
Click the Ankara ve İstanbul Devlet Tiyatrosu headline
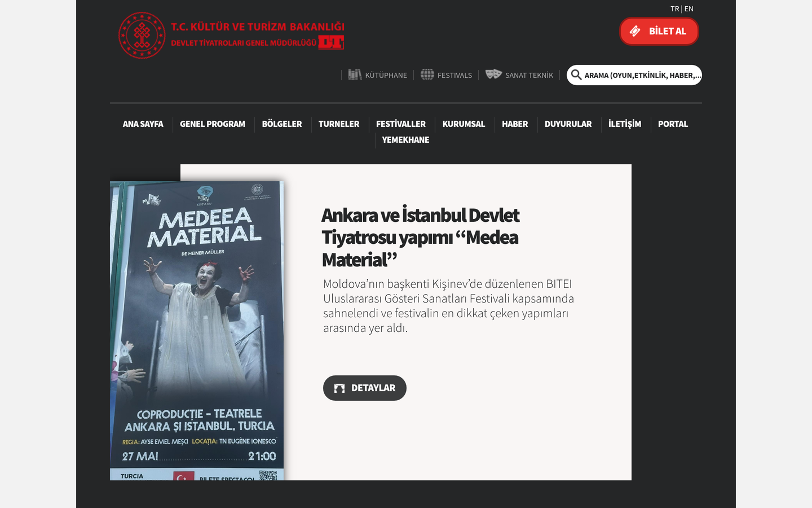tap(421, 237)
